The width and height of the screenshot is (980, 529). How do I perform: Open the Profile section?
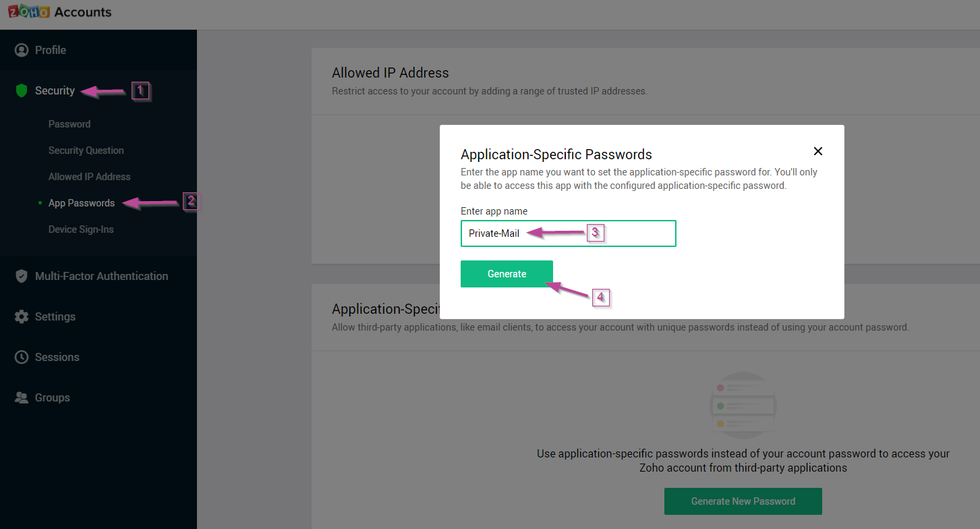coord(51,50)
